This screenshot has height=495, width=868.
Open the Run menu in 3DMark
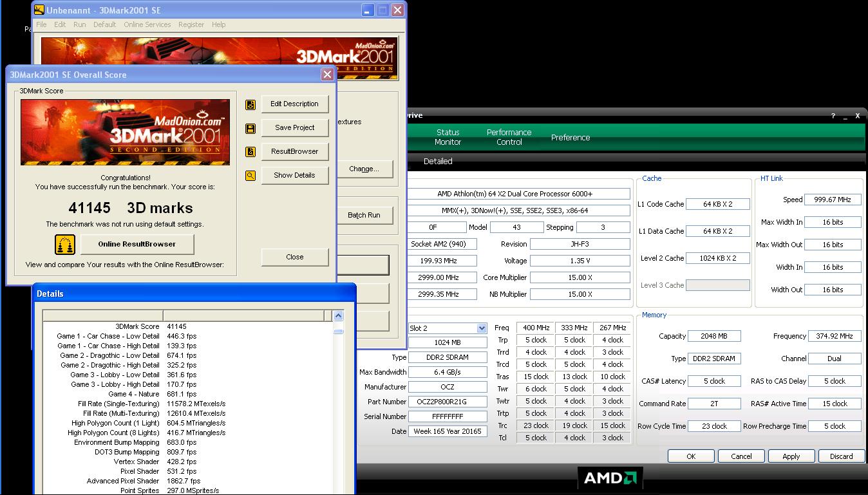(x=80, y=24)
